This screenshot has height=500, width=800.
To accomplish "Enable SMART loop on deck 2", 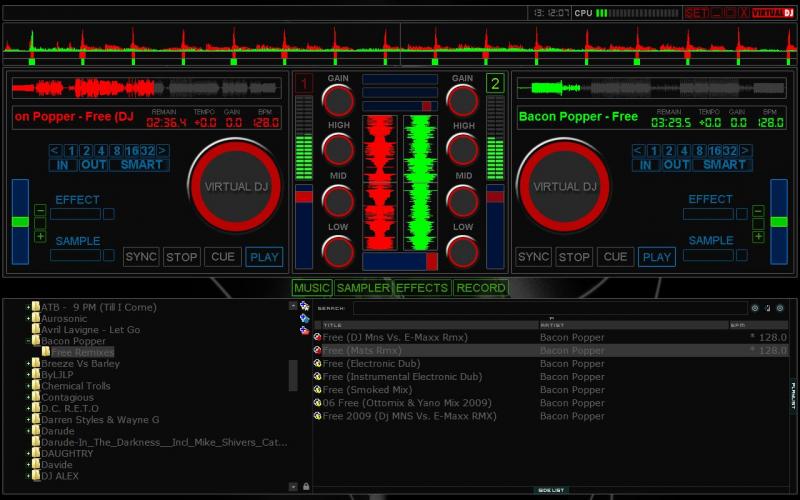I will tap(722, 165).
